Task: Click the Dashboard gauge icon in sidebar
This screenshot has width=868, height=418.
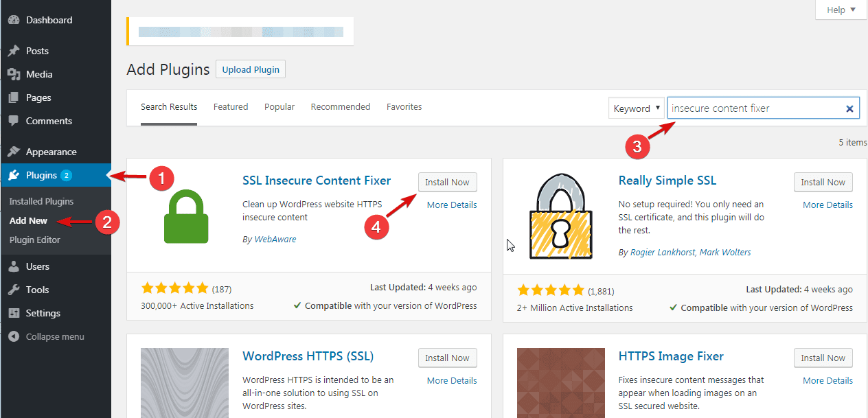Action: 14,20
